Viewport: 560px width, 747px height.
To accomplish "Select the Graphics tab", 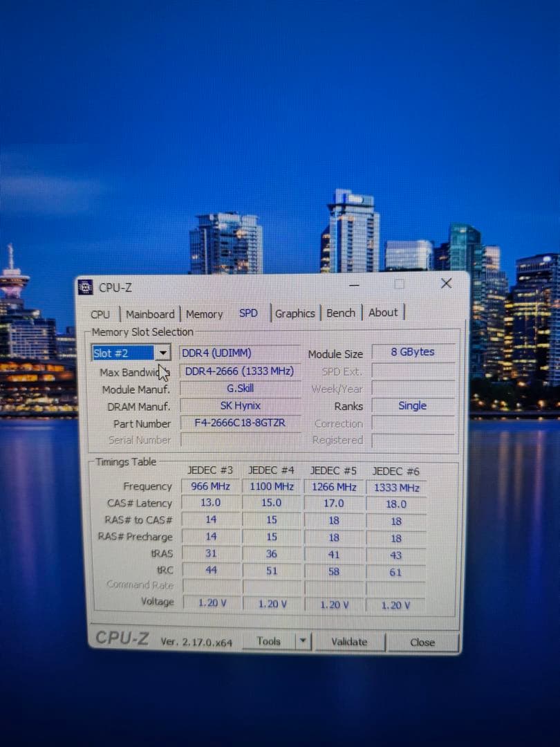I will (295, 313).
